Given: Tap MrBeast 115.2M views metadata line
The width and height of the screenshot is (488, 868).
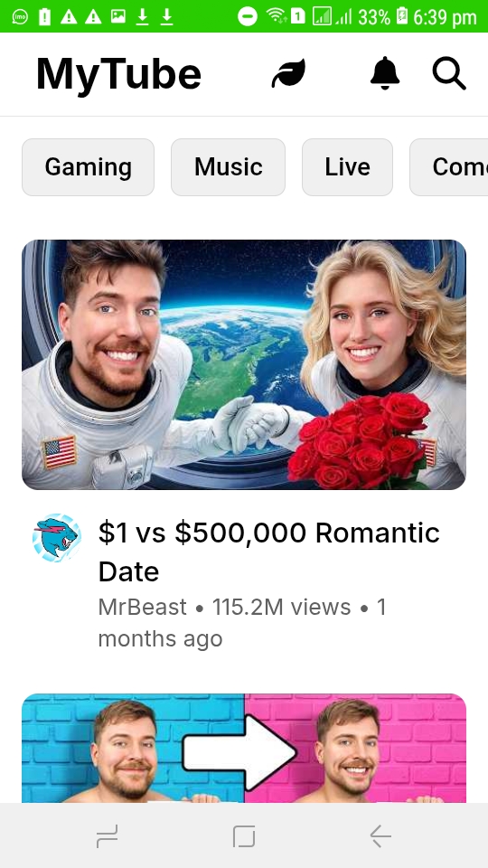Looking at the screenshot, I should pyautogui.click(x=242, y=623).
